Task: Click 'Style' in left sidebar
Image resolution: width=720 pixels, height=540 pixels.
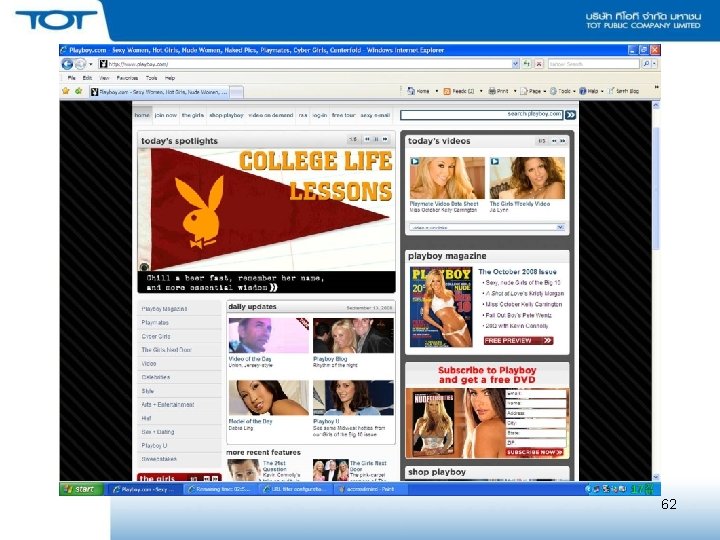Action: point(147,391)
